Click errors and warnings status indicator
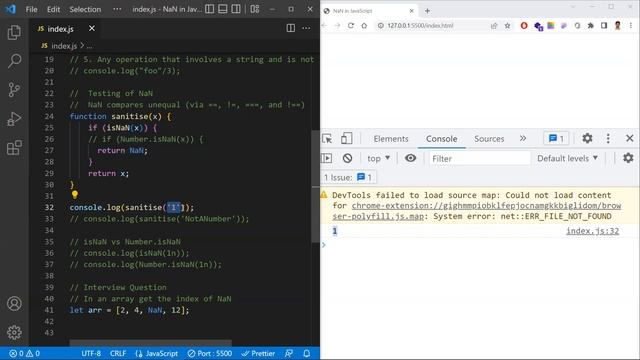 coord(24,353)
